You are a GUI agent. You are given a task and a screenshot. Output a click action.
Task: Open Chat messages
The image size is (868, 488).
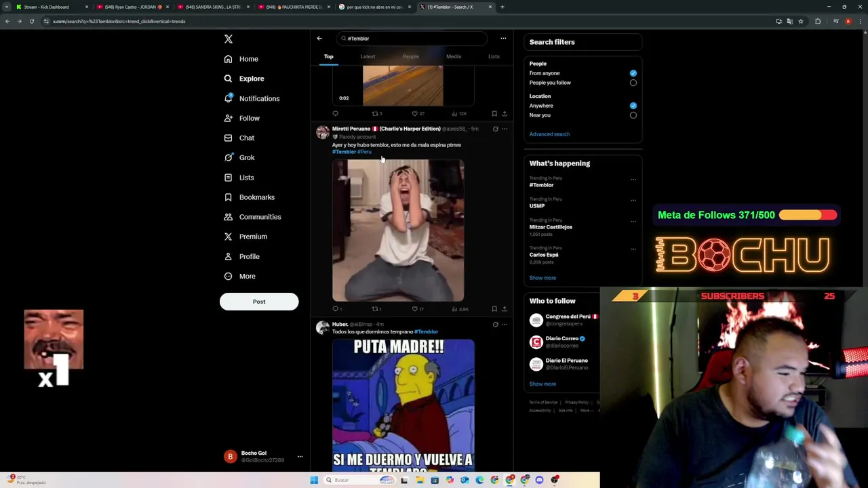239,138
